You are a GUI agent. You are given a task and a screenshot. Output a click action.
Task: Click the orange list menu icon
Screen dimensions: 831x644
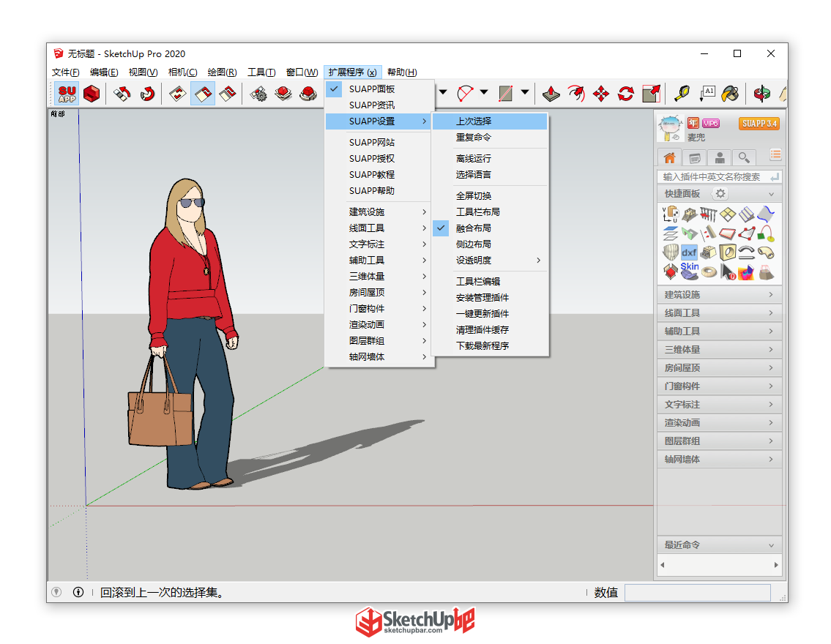coord(775,154)
